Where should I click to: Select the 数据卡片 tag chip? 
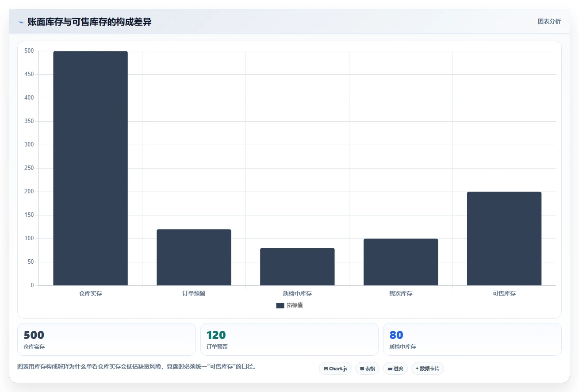(428, 369)
